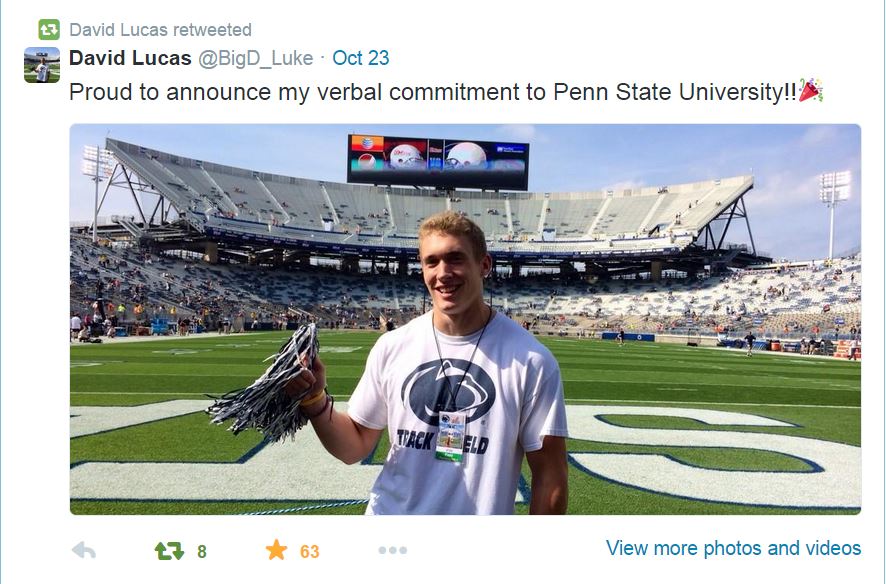The width and height of the screenshot is (886, 584).
Task: Open the Oct 23 timestamp link
Action: click(360, 58)
